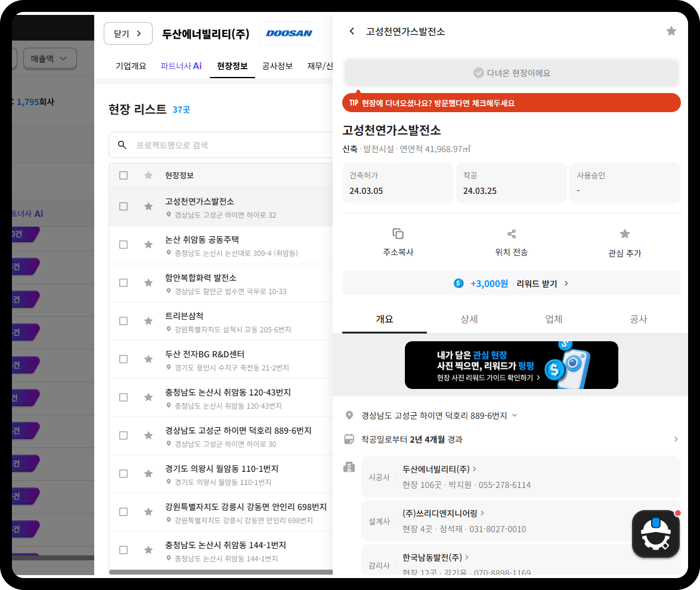Image resolution: width=700 pixels, height=590 pixels.
Task: Check the 월암동 110-1번지 row checkbox
Action: pos(123,474)
